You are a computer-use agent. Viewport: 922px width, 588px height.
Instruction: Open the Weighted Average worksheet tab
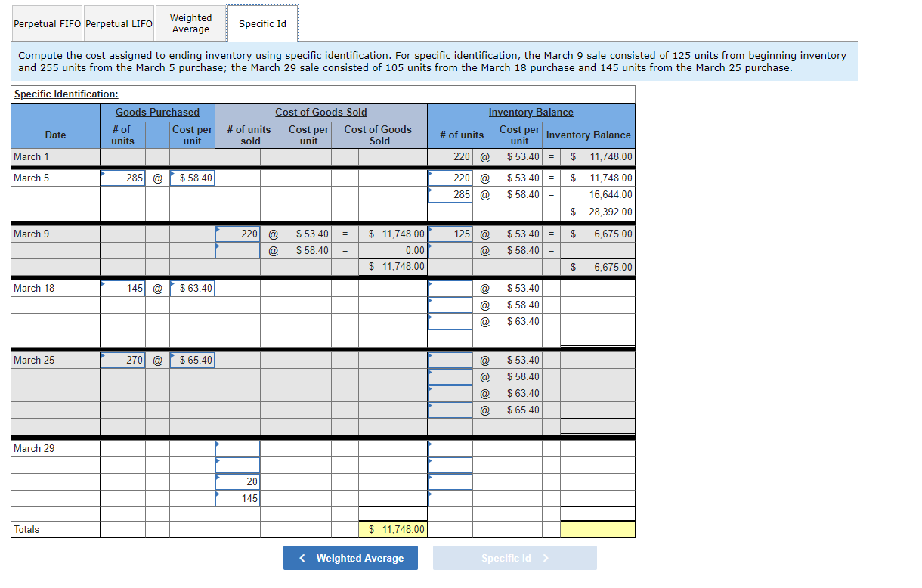[x=190, y=23]
